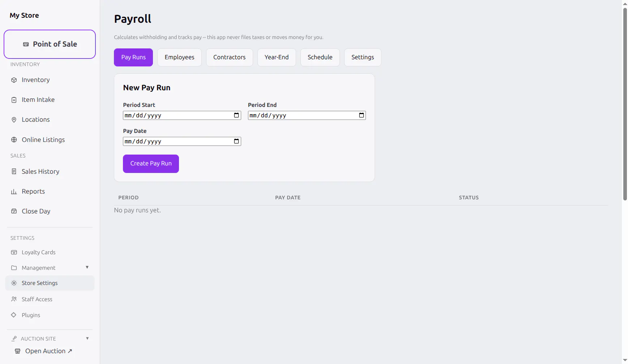The height and width of the screenshot is (364, 628).
Task: Click the PERIOD column header
Action: click(x=128, y=198)
